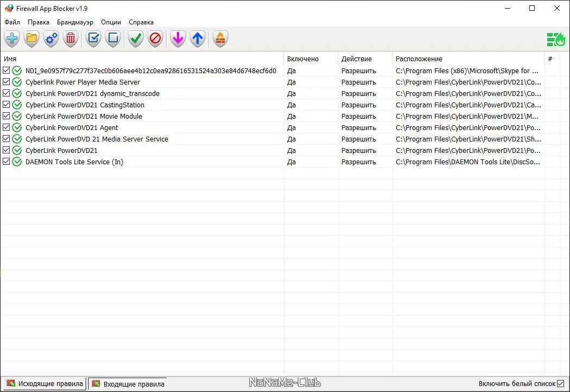Click the red prohibited Block icon
570x392 pixels.
click(155, 38)
